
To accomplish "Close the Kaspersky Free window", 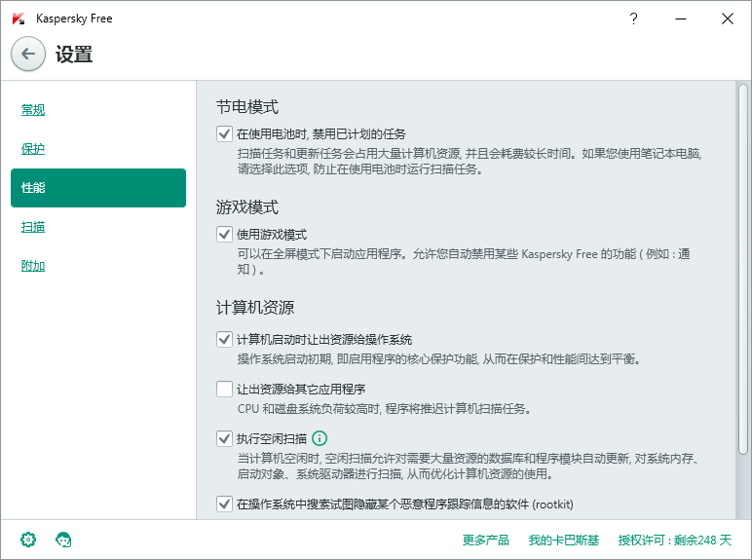I will click(x=728, y=19).
